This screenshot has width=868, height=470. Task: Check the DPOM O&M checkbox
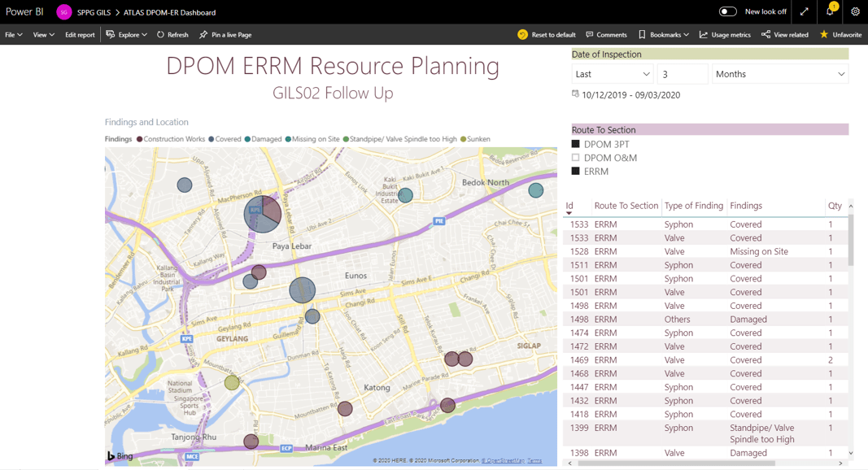tap(576, 158)
